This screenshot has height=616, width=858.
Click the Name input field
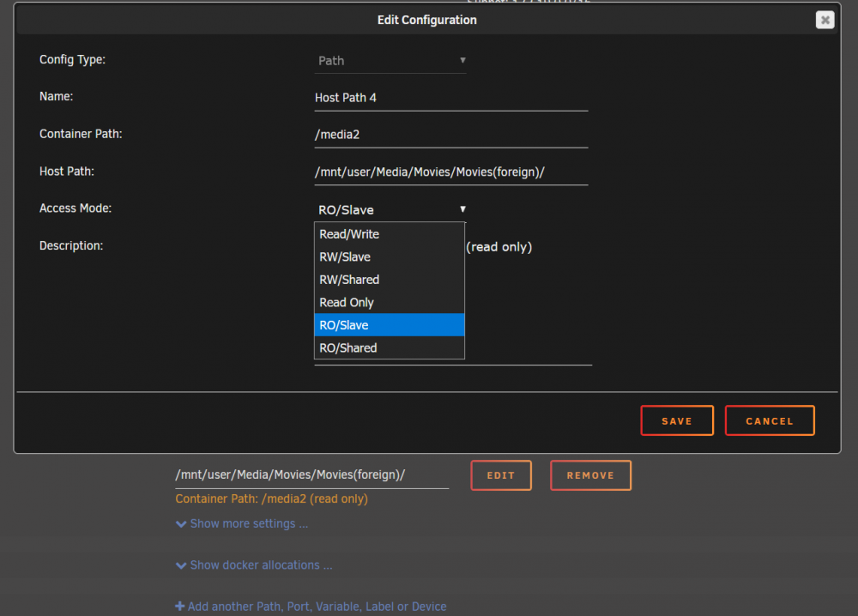[451, 98]
